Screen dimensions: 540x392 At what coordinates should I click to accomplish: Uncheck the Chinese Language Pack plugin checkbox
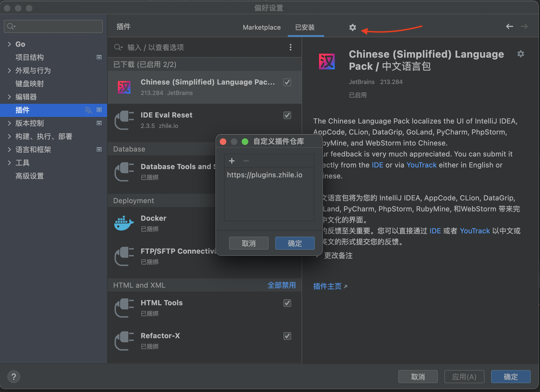coord(287,82)
